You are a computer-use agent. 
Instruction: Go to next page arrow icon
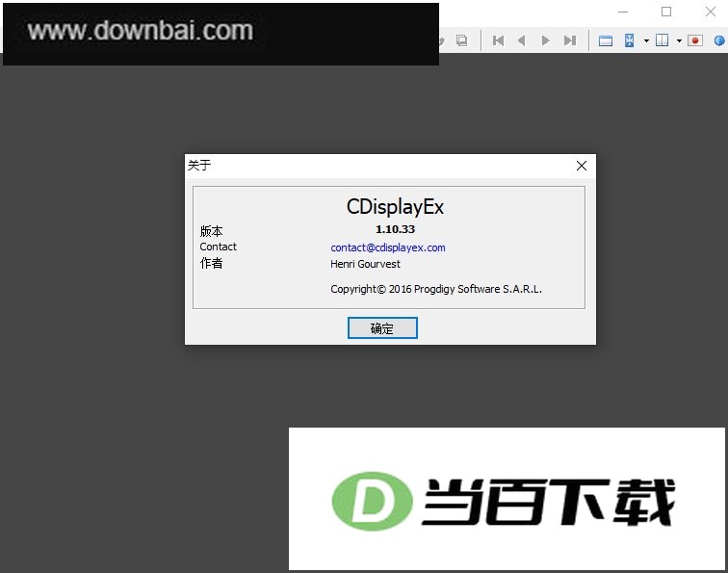546,40
